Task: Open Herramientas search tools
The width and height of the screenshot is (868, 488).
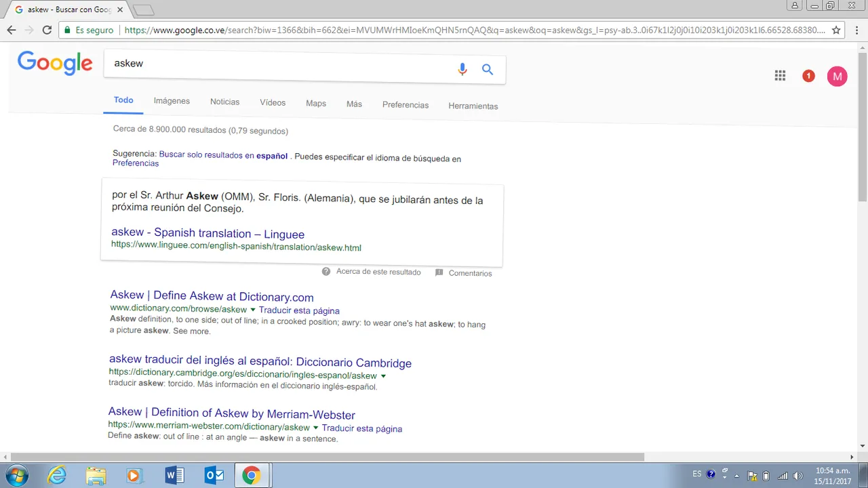Action: click(473, 106)
